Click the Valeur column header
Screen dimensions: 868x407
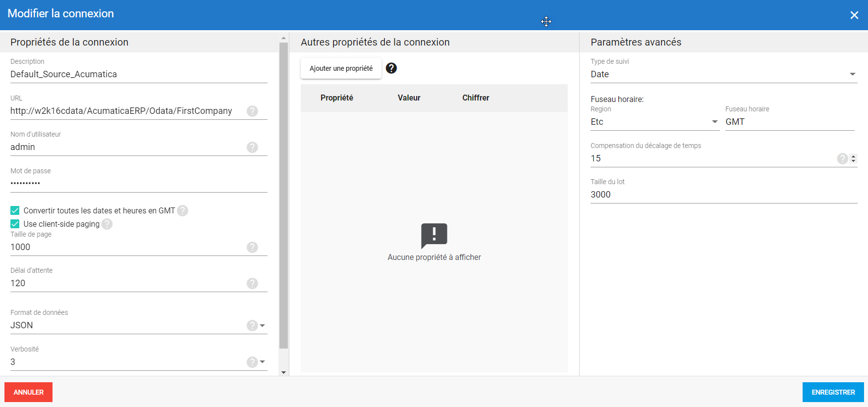point(409,98)
